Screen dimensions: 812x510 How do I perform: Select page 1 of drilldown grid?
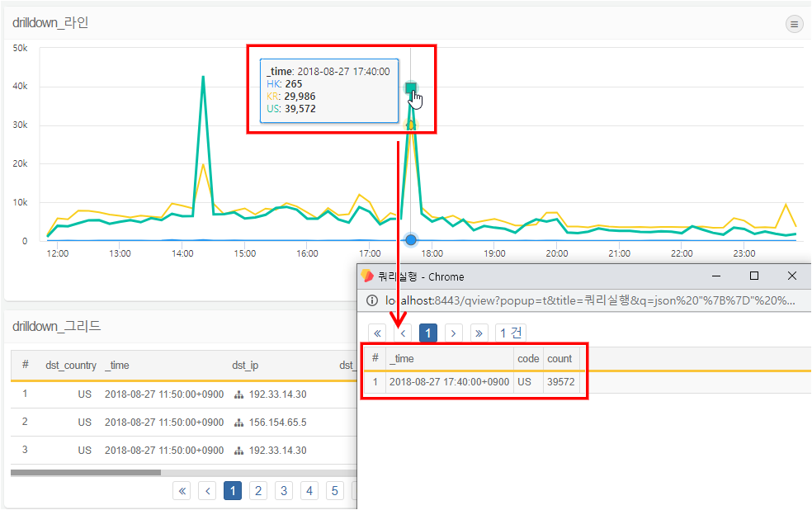point(233,491)
